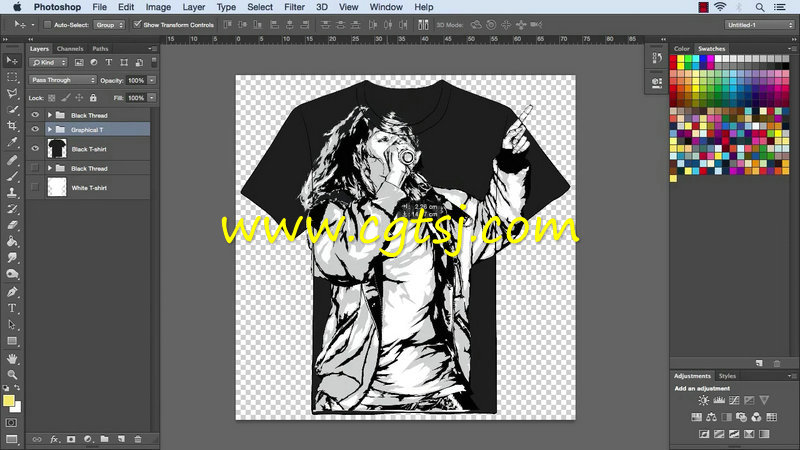Pick the red swatch in Swatches

(x=673, y=61)
